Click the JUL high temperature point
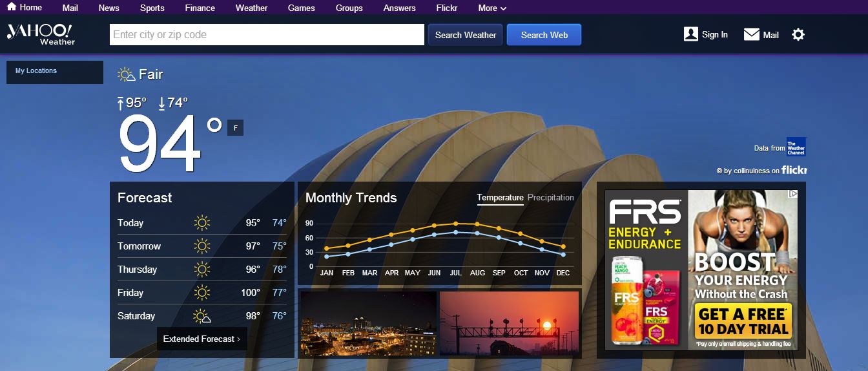 pyautogui.click(x=456, y=223)
